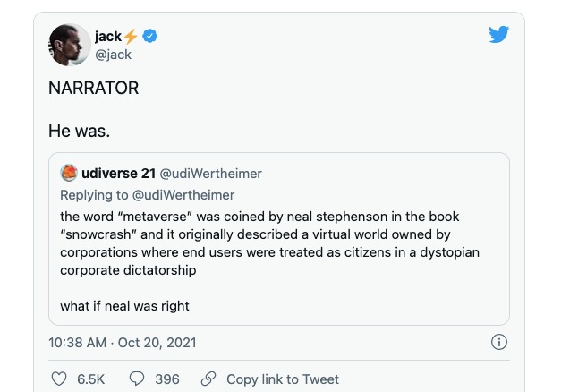Image resolution: width=561 pixels, height=392 pixels.
Task: Click the 396 replies count
Action: click(x=167, y=379)
